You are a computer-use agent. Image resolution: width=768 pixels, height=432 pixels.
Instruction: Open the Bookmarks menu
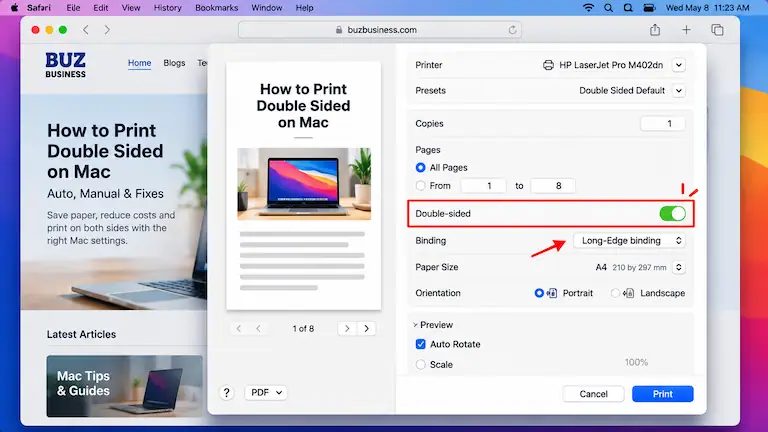[216, 8]
